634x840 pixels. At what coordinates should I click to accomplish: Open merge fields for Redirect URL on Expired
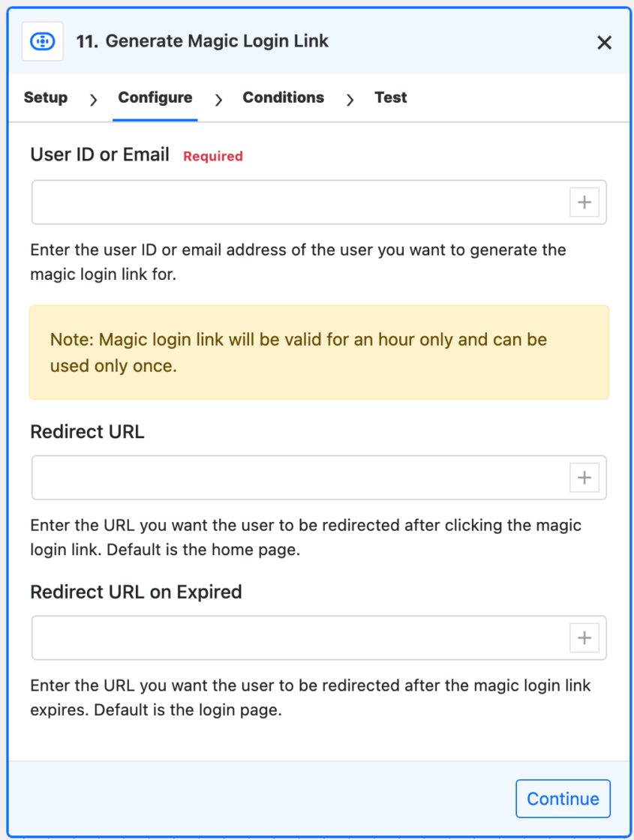584,637
